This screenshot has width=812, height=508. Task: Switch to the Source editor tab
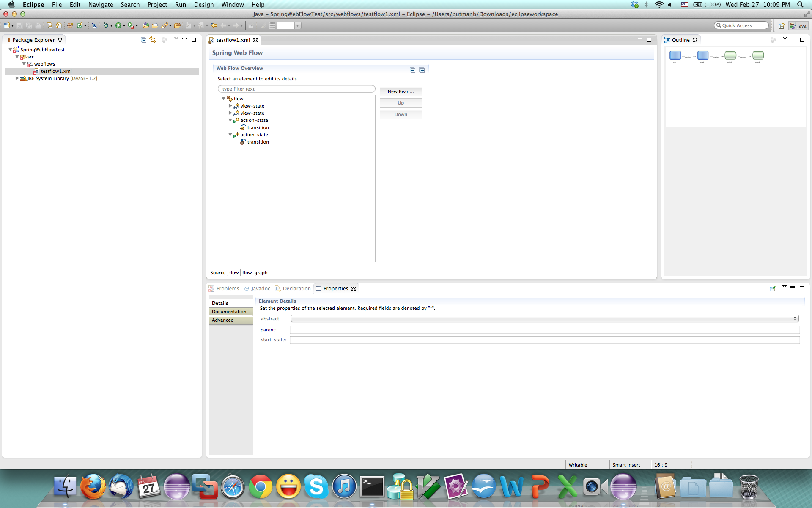[218, 273]
